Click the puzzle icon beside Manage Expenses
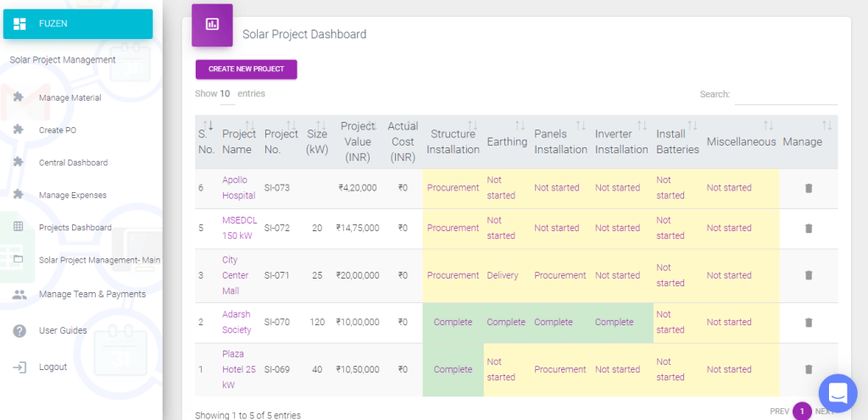The height and width of the screenshot is (420, 868). tap(19, 195)
